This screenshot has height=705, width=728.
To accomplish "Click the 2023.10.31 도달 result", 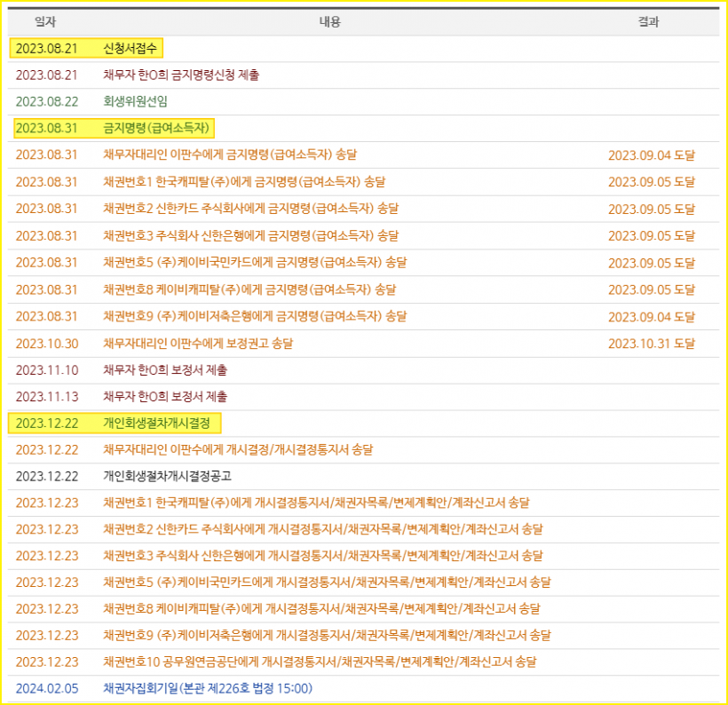I will point(652,344).
